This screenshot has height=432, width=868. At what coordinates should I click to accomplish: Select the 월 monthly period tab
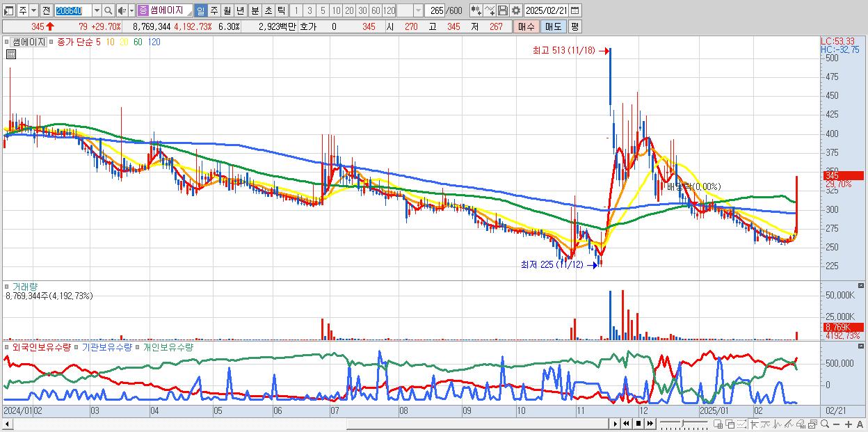click(x=227, y=10)
